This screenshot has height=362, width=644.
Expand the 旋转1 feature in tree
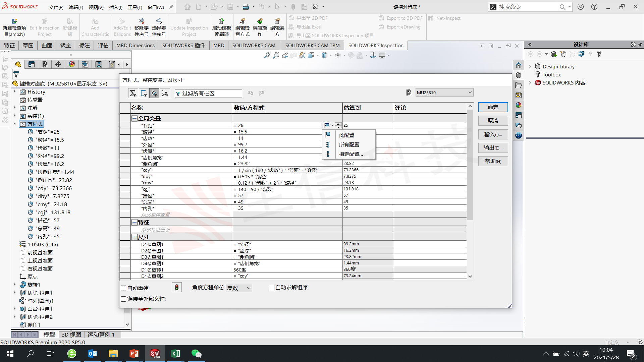point(15,285)
